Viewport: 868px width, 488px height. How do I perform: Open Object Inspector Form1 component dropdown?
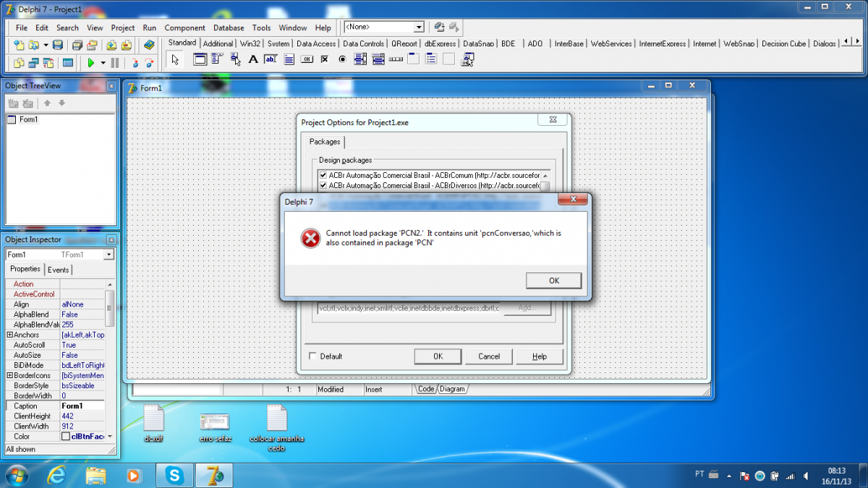[x=109, y=254]
